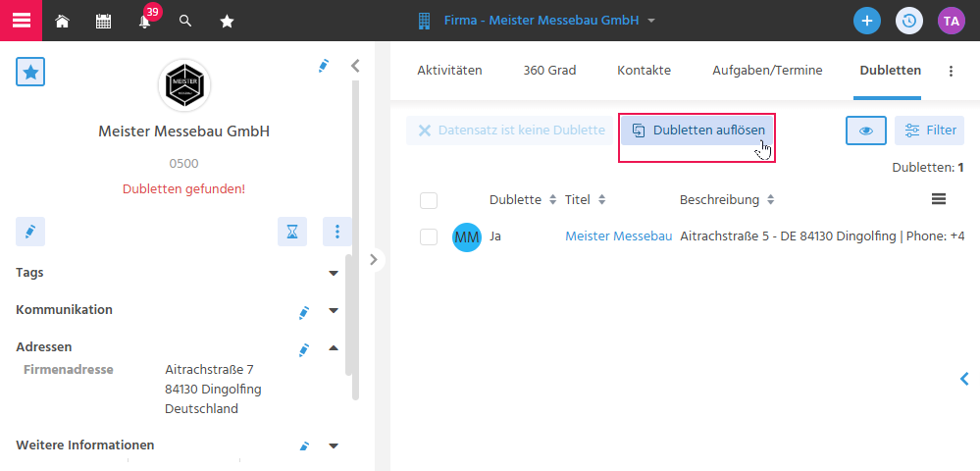The height and width of the screenshot is (471, 980).
Task: Click the company building icon
Action: click(x=424, y=21)
